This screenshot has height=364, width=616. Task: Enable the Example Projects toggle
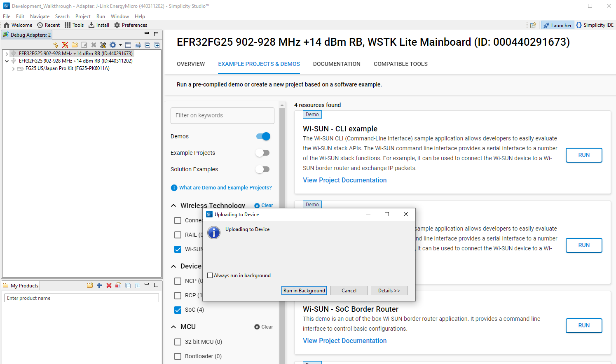262,152
